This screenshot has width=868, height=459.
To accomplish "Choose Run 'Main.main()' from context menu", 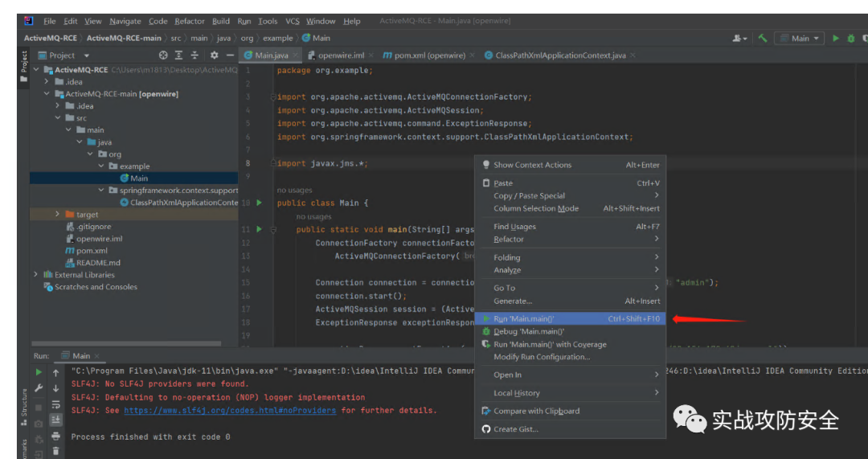I will click(x=570, y=319).
